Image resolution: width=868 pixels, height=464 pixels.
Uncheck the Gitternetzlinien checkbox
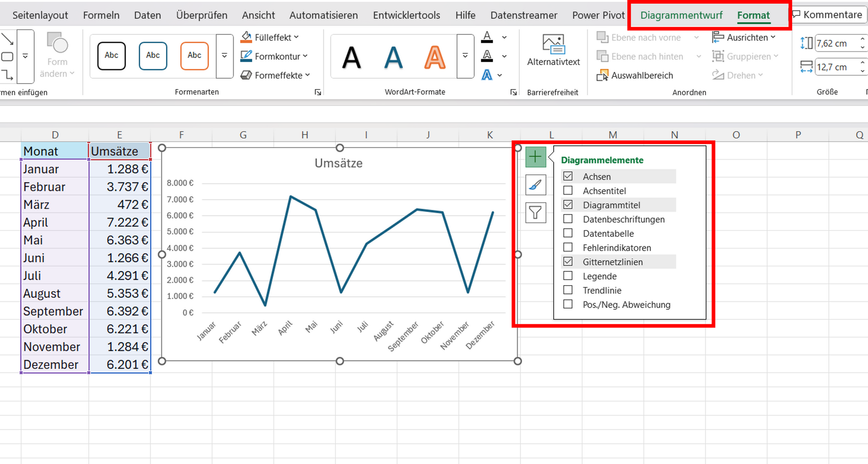[568, 262]
